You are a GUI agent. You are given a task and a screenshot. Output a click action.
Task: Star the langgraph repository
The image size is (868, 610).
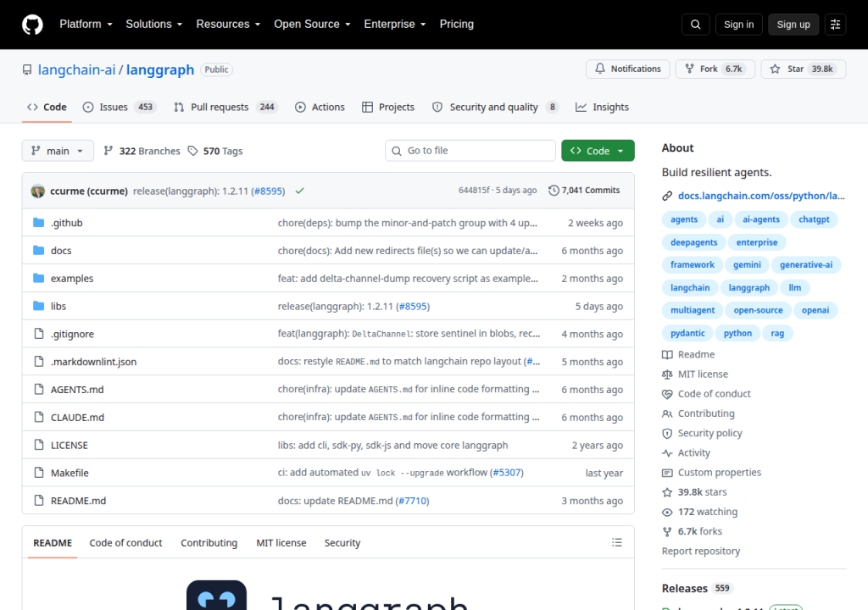tap(804, 69)
